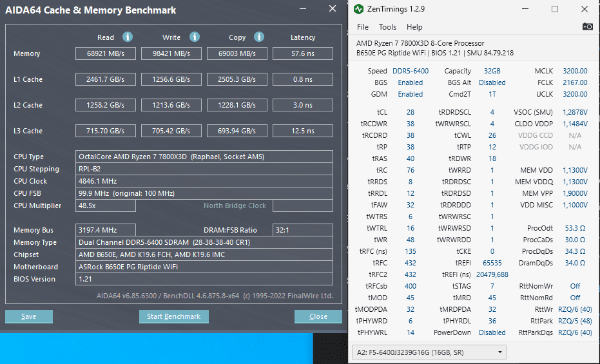Image resolution: width=600 pixels, height=364 pixels.
Task: Select the L2 Cache Read value 1258.2 GB/s
Action: tap(106, 105)
